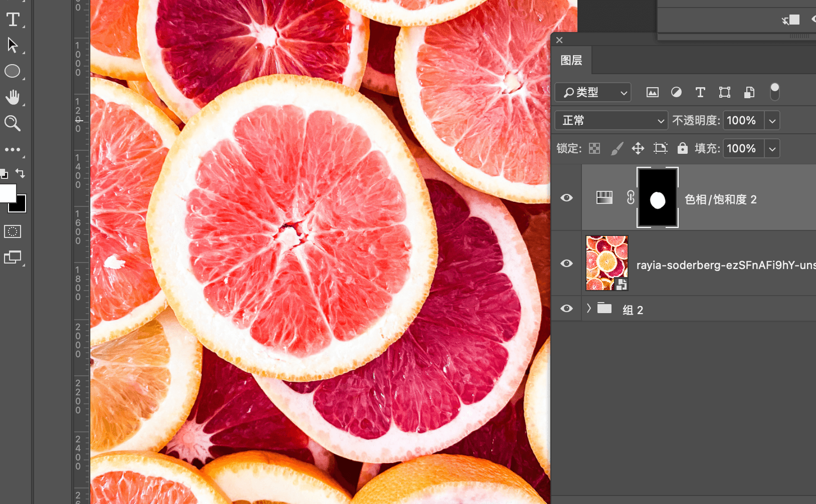Filter layers by type/text layers icon
Image resolution: width=816 pixels, height=504 pixels.
pos(700,92)
